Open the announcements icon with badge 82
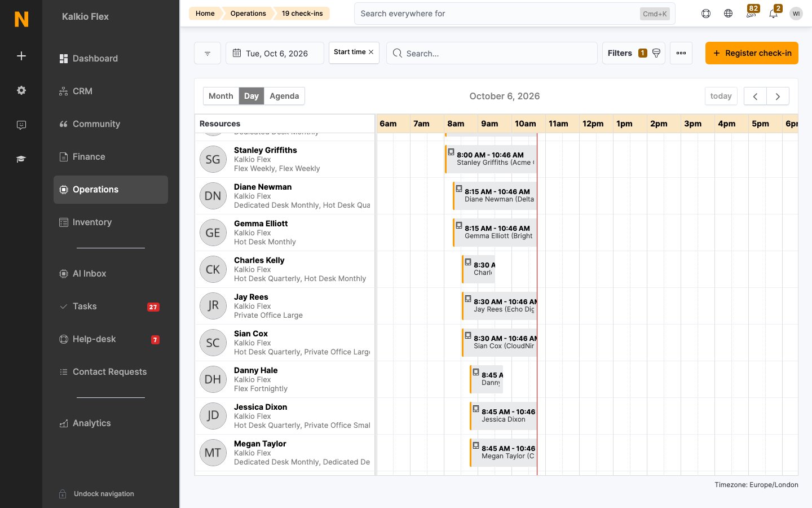This screenshot has width=812, height=508. (751, 12)
